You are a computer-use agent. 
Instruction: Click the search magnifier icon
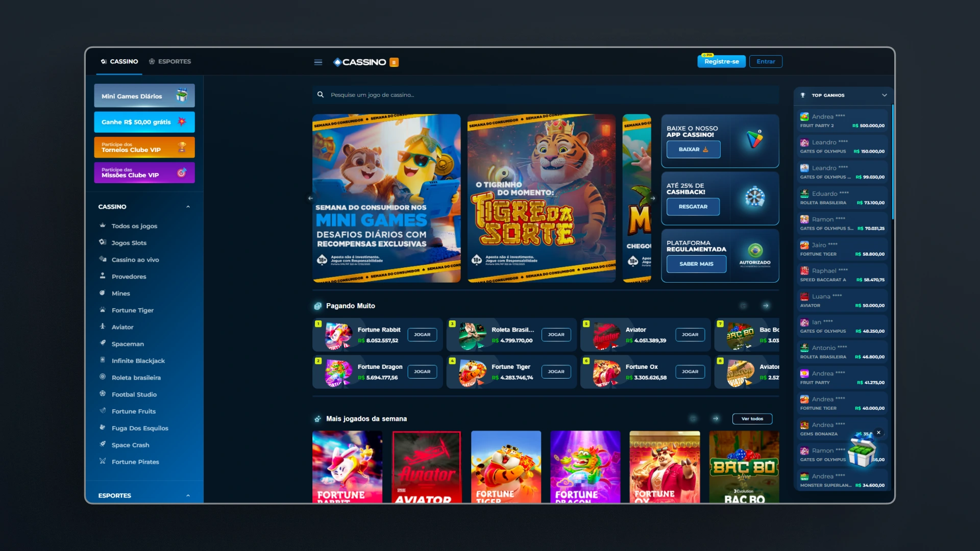[x=321, y=94]
